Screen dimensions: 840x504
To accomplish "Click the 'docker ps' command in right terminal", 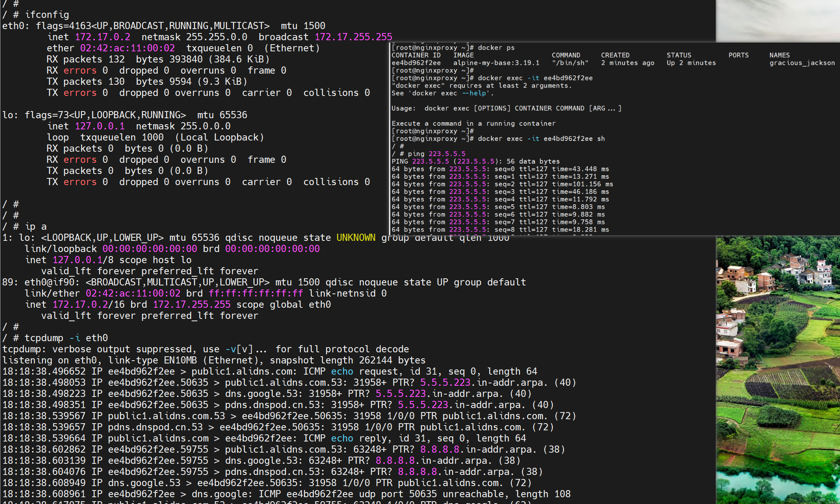I will [496, 48].
